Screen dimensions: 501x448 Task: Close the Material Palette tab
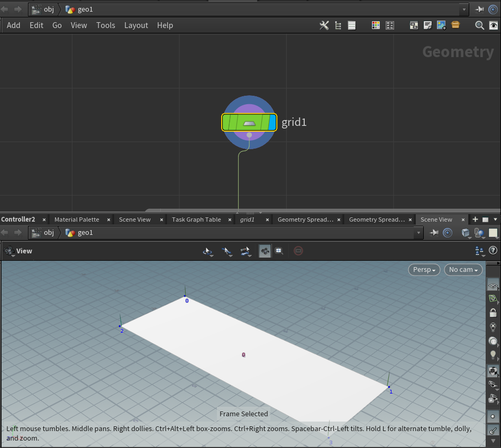[108, 220]
